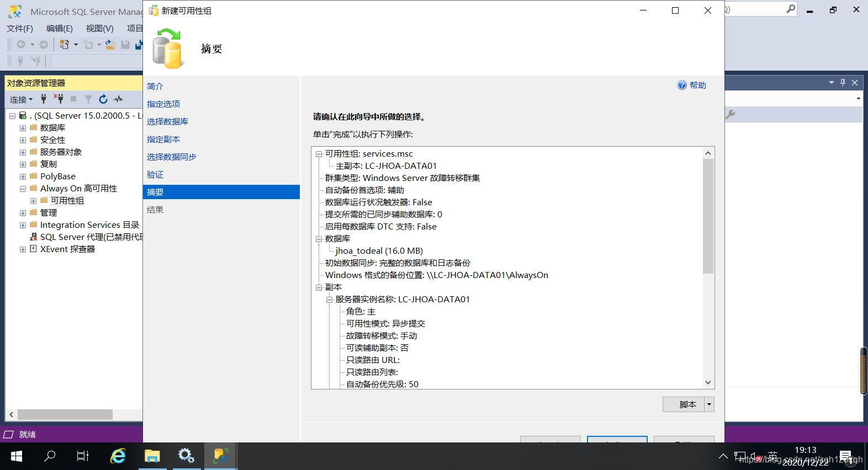Show hidden tray icons chevron
Image resolution: width=868 pixels, height=470 pixels.
(723, 456)
